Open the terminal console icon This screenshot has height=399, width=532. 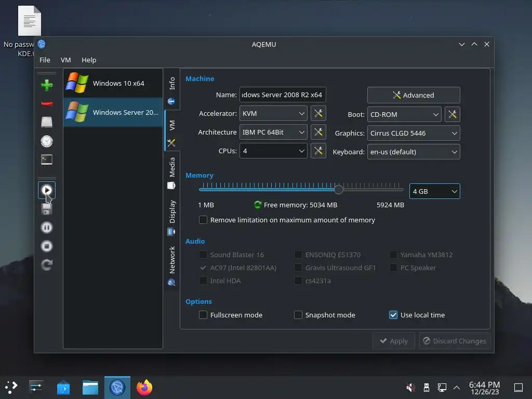47,159
